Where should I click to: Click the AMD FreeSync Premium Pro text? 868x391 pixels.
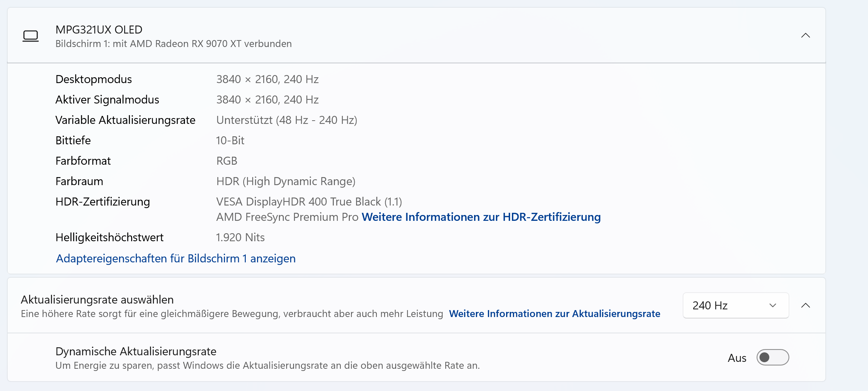tap(287, 217)
